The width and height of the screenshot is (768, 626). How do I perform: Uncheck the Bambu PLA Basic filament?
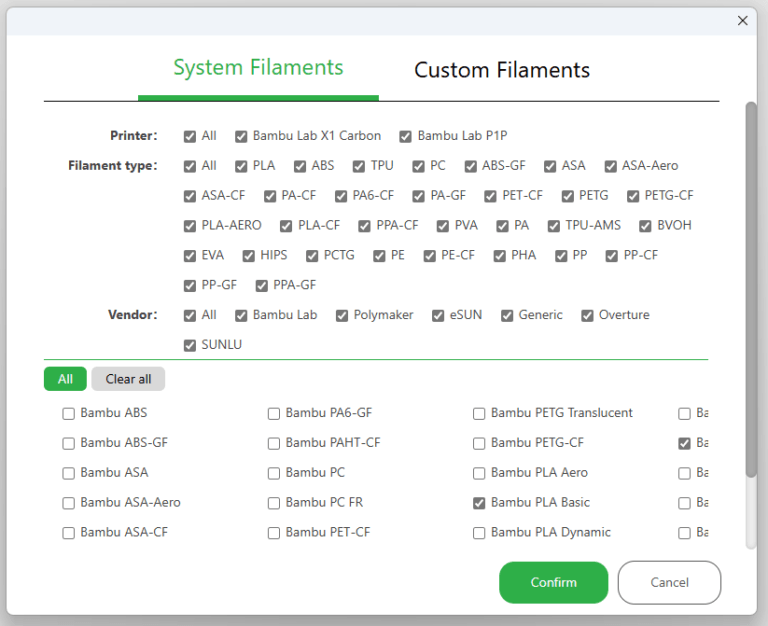coord(479,503)
